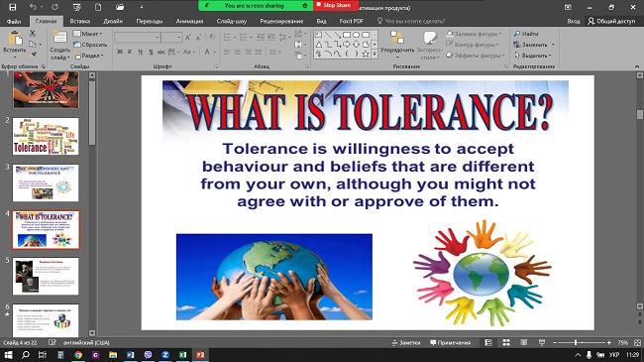Expand the Выделить select dropdown
The height and width of the screenshot is (362, 644).
pyautogui.click(x=533, y=56)
